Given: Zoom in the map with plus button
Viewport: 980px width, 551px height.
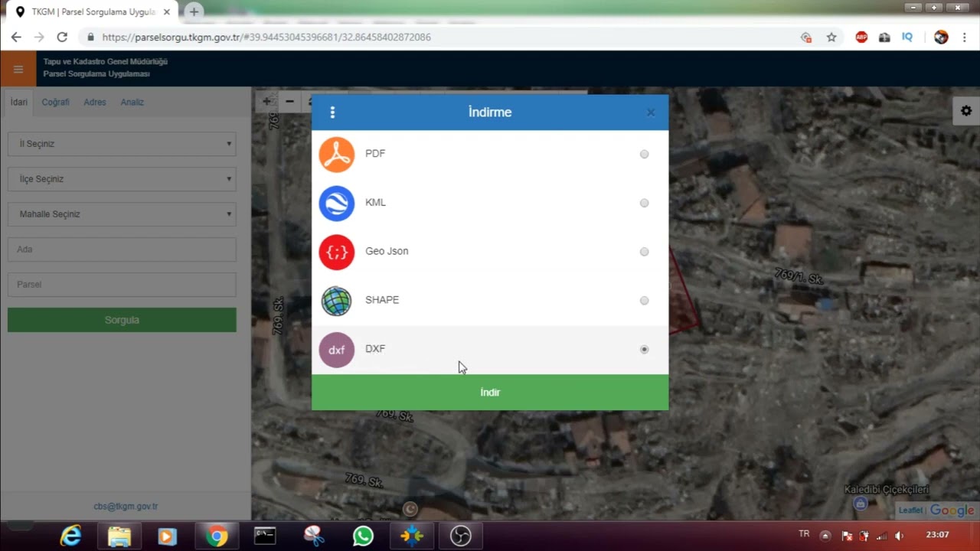Looking at the screenshot, I should (266, 101).
